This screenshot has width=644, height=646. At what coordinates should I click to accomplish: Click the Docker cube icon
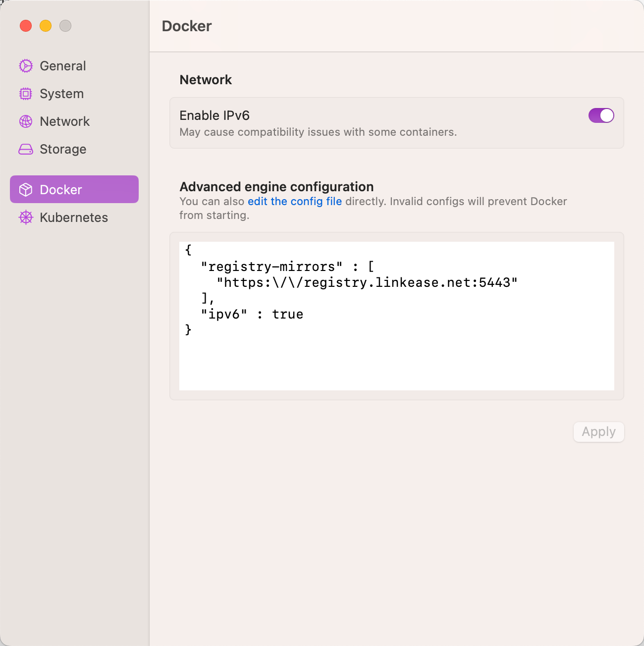point(26,190)
